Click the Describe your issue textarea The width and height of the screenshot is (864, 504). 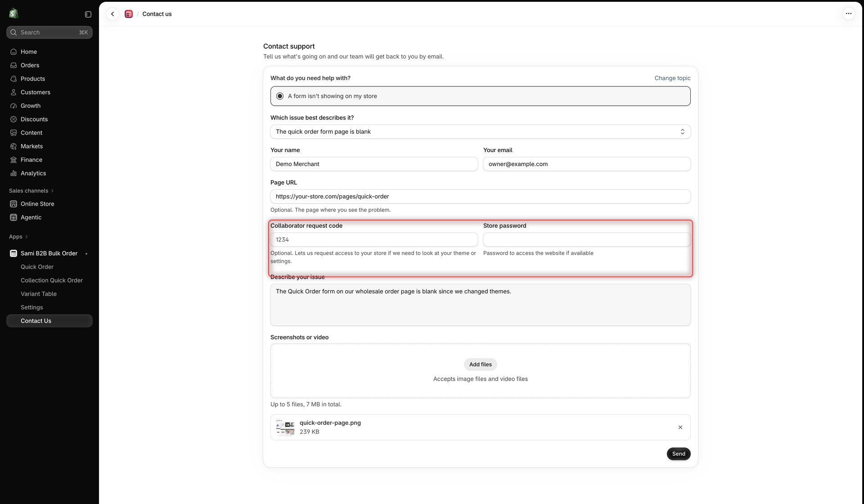point(480,305)
